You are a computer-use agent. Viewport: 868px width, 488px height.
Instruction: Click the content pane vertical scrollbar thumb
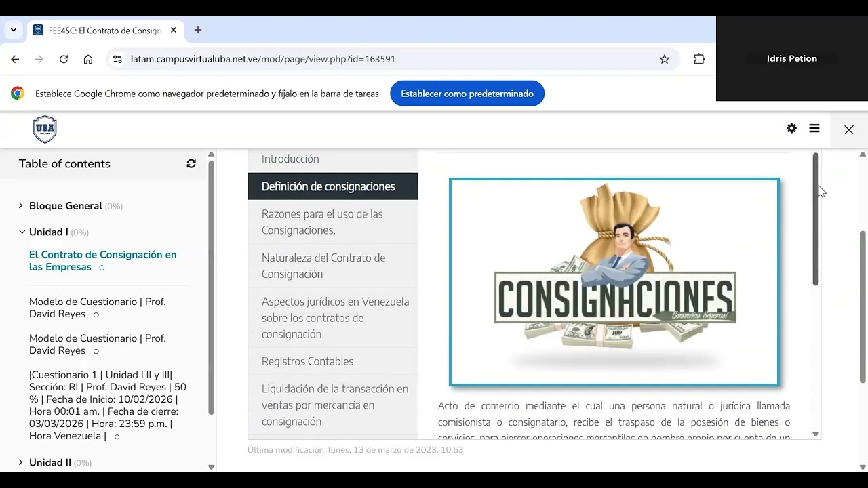pos(816,219)
